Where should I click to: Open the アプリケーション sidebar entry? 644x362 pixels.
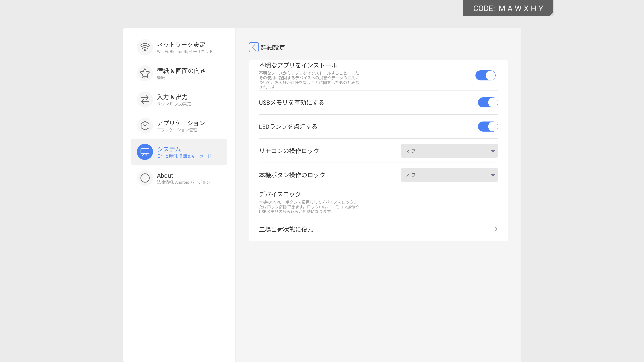(181, 123)
